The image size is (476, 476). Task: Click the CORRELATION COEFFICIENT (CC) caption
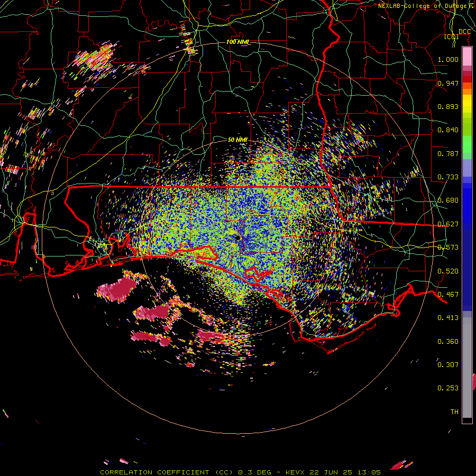pyautogui.click(x=167, y=472)
